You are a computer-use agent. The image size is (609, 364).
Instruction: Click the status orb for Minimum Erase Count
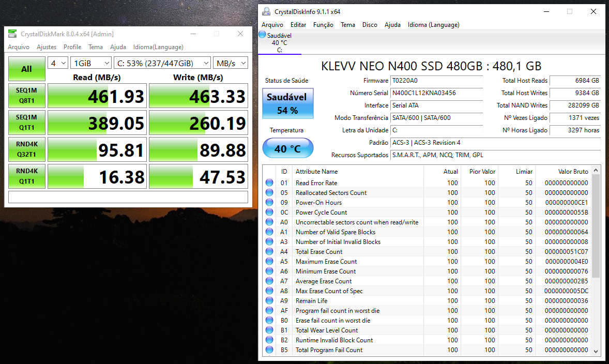coord(269,271)
